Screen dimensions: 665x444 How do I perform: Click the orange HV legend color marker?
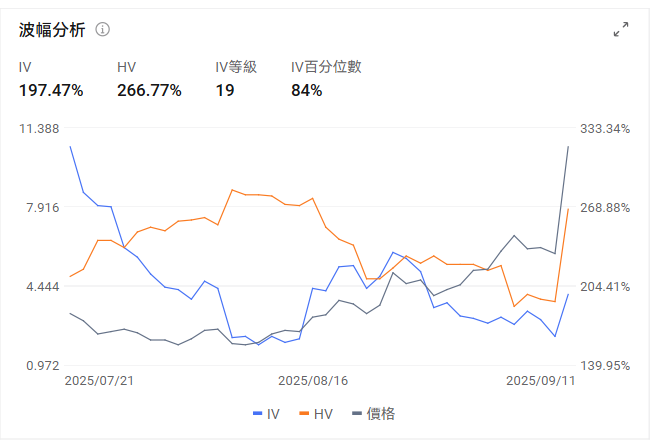(x=303, y=413)
